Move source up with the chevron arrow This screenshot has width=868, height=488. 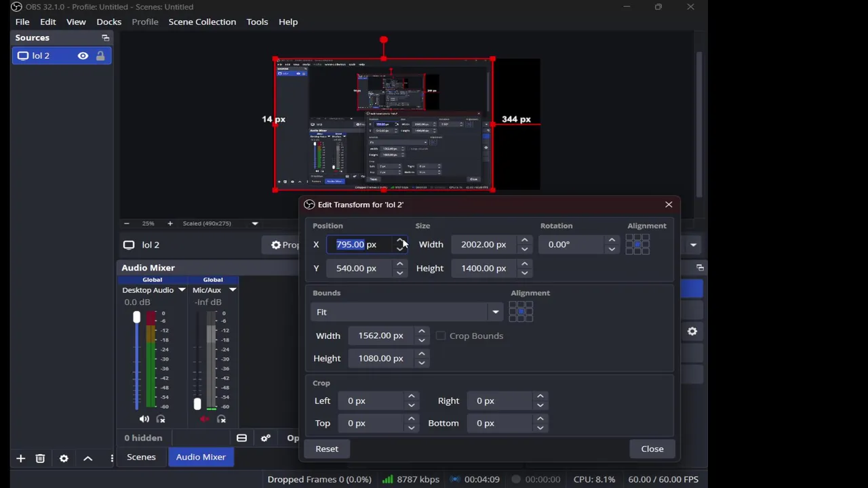87,459
